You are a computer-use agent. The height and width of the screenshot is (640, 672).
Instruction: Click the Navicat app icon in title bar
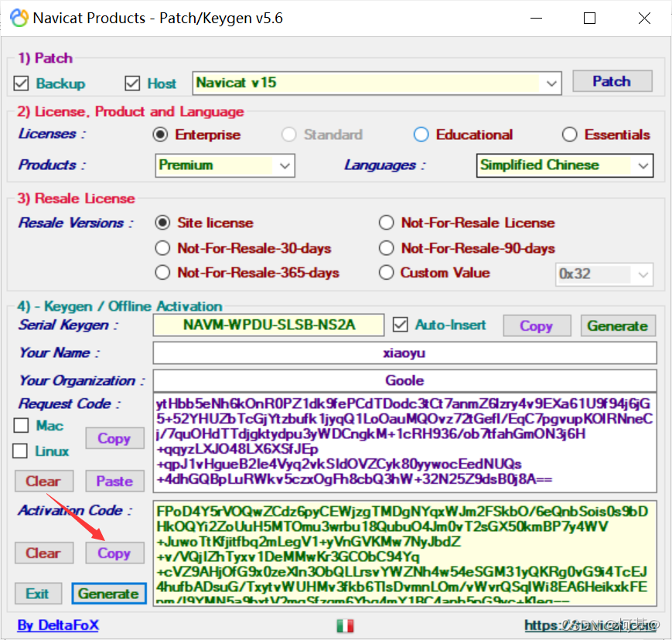coord(19,18)
